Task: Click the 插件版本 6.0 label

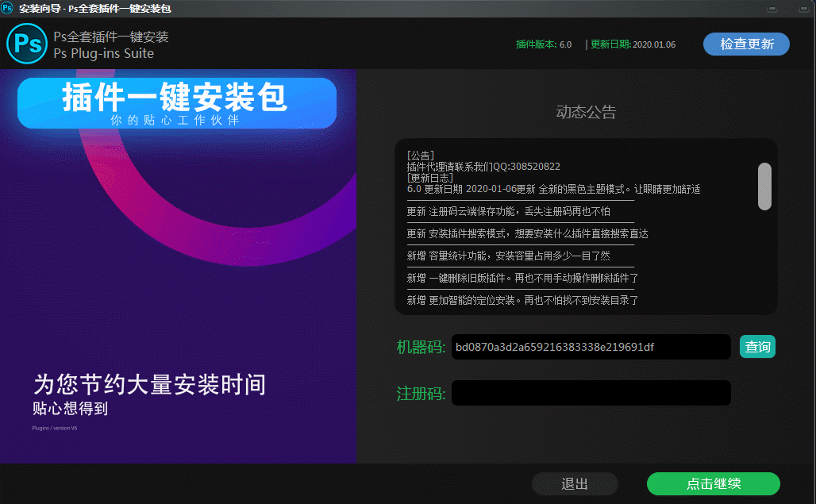Action: [x=544, y=44]
